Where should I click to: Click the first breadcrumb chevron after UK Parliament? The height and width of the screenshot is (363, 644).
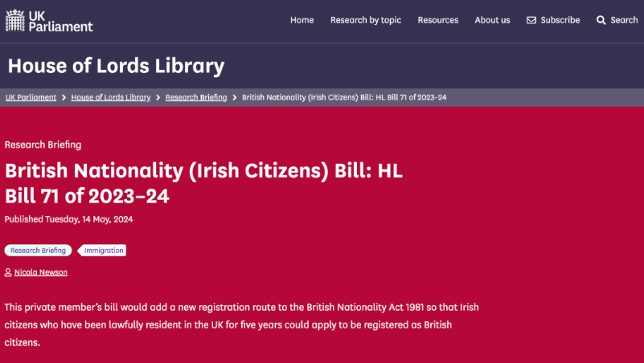[x=64, y=98]
